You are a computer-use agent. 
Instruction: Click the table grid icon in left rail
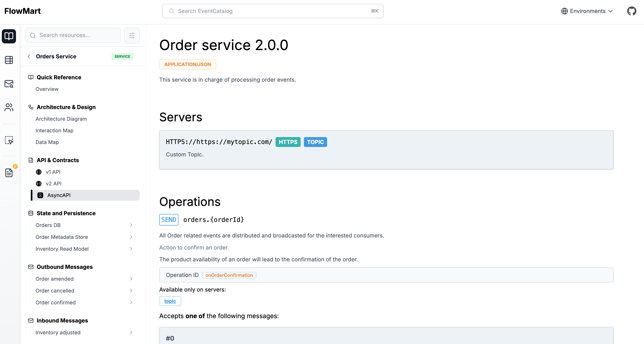click(x=9, y=60)
